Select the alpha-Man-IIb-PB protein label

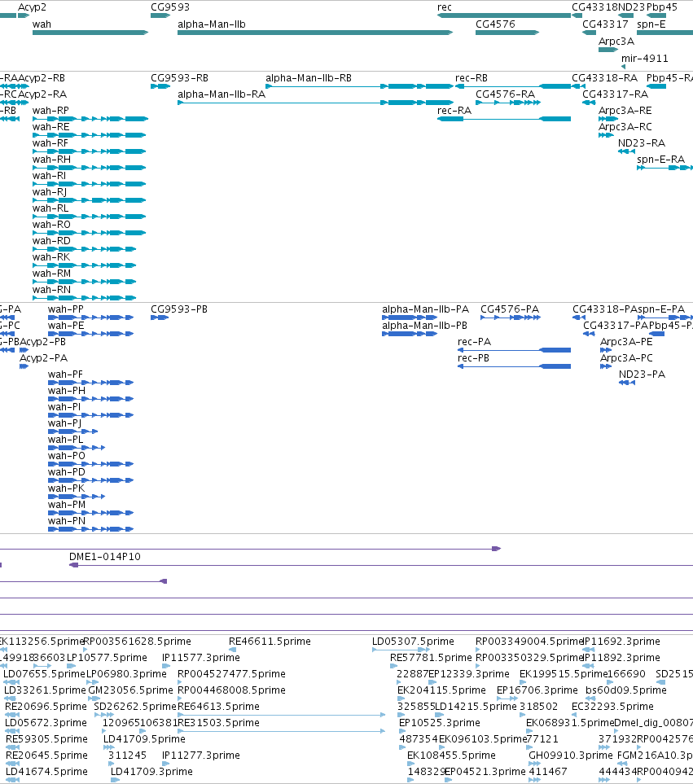[424, 326]
